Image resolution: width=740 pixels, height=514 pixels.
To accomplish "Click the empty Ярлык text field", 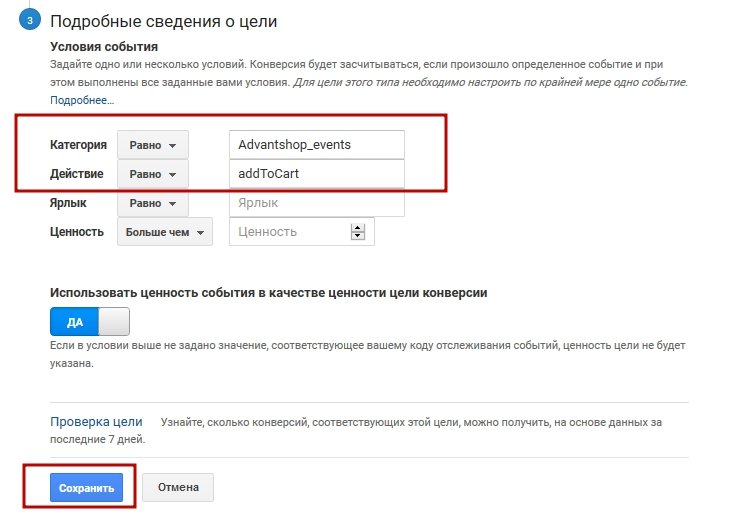I will (x=316, y=203).
